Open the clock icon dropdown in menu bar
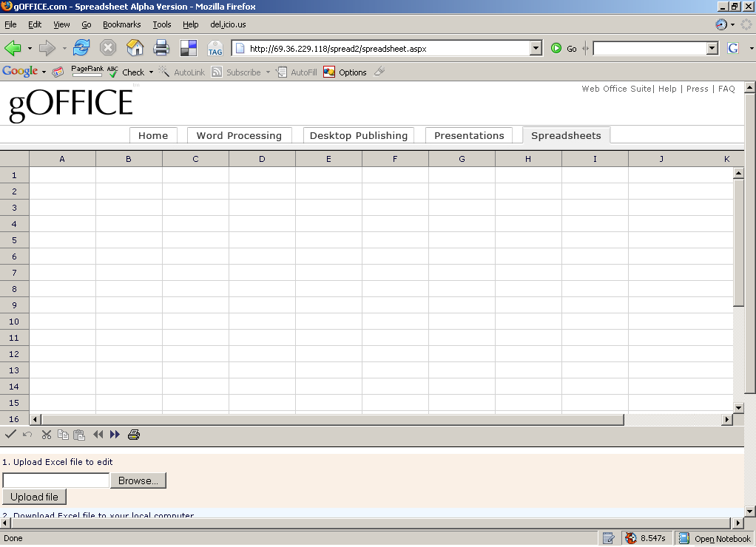Image resolution: width=756 pixels, height=547 pixels. 733,24
